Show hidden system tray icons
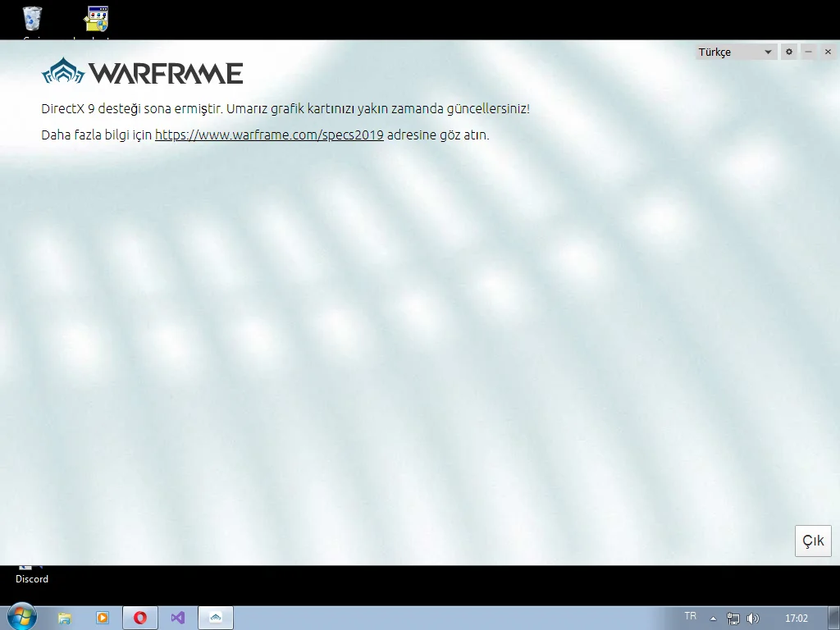The width and height of the screenshot is (840, 630). (x=713, y=619)
